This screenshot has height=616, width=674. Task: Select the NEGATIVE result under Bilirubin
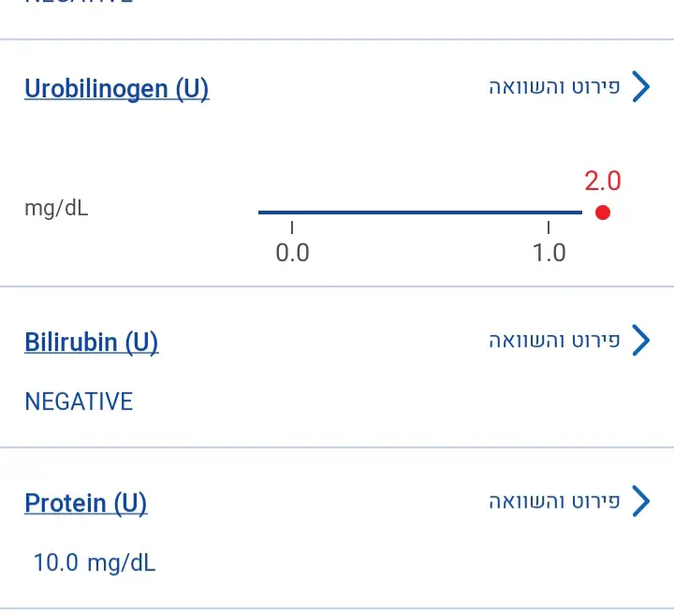pyautogui.click(x=79, y=402)
